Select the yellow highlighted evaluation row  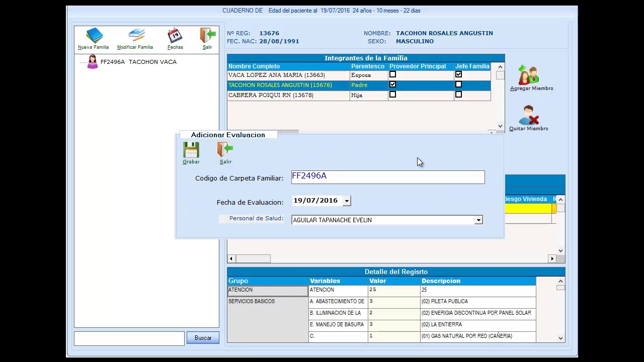(527, 208)
